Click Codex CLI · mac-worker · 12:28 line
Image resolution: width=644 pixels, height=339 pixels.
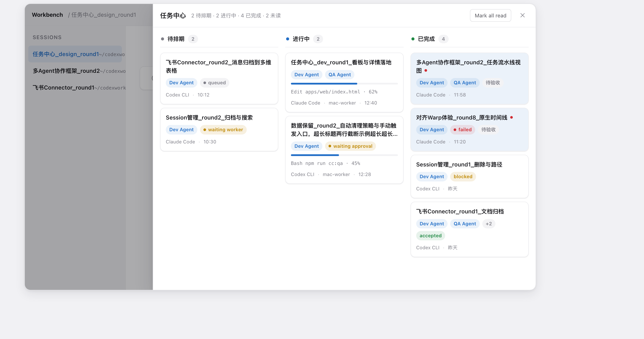coord(331,174)
